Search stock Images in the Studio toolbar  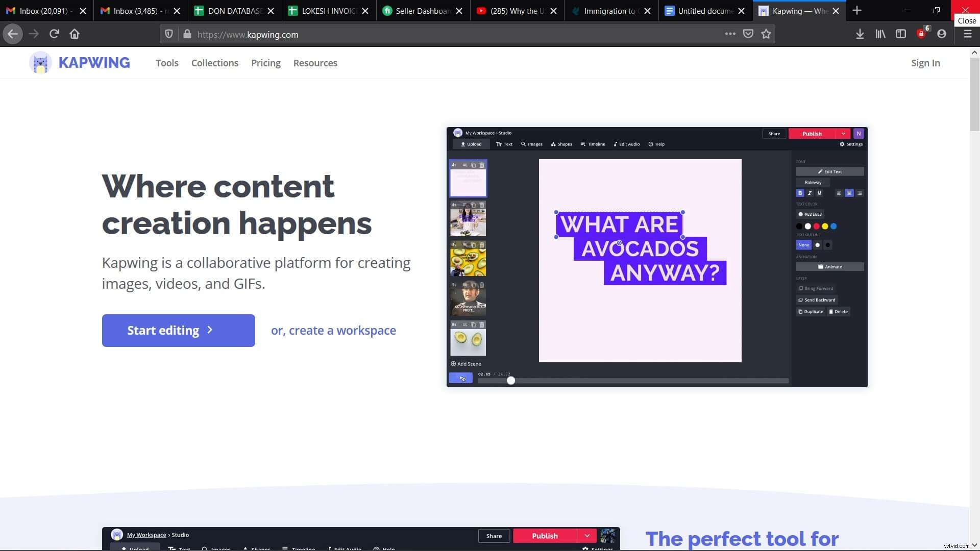532,144
